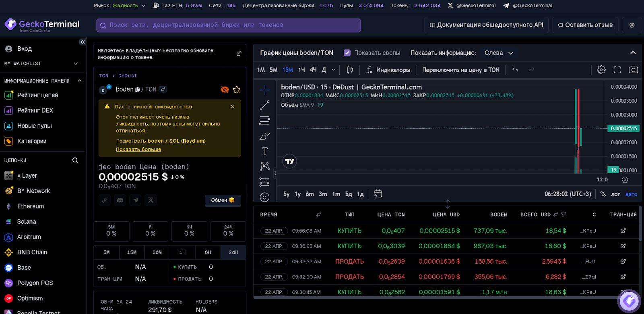Viewport: 644px width, 314px height.
Task: Click Показать больше link
Action: pyautogui.click(x=138, y=150)
